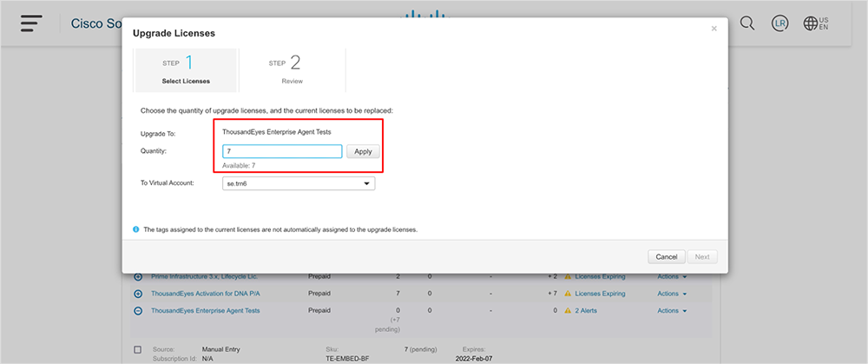
Task: Open the To Virtual Account dropdown
Action: 299,183
